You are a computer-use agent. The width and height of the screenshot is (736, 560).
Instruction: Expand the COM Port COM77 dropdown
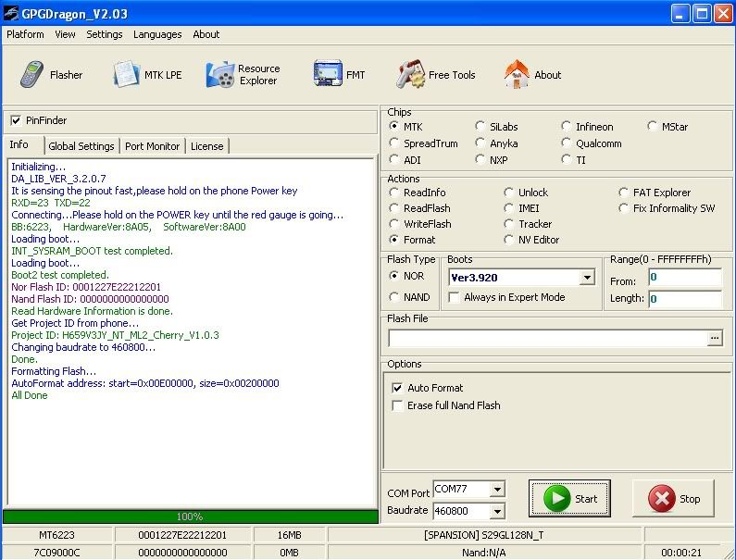[497, 490]
